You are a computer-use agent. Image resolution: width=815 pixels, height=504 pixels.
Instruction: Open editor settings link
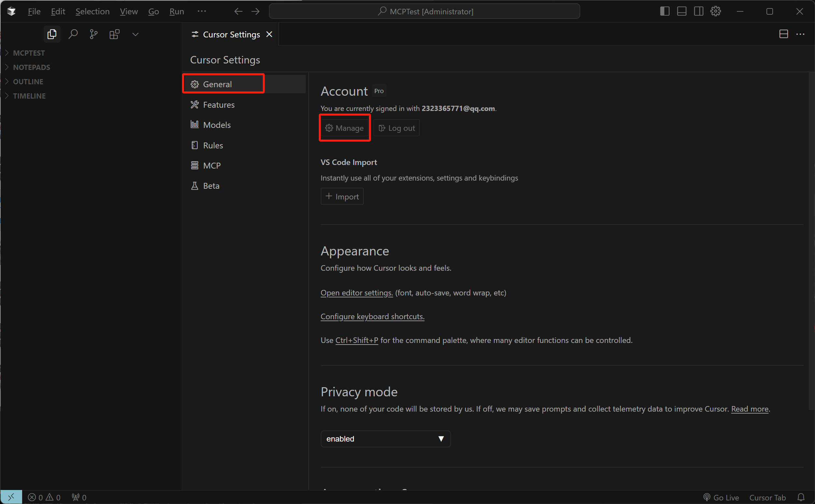357,293
